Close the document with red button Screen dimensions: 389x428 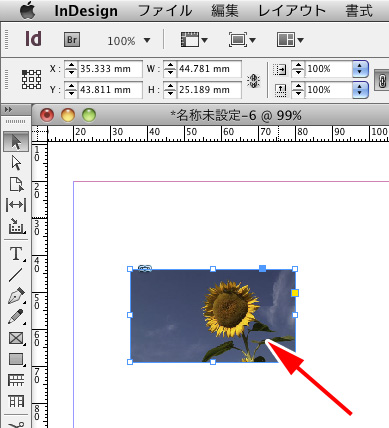pos(47,115)
